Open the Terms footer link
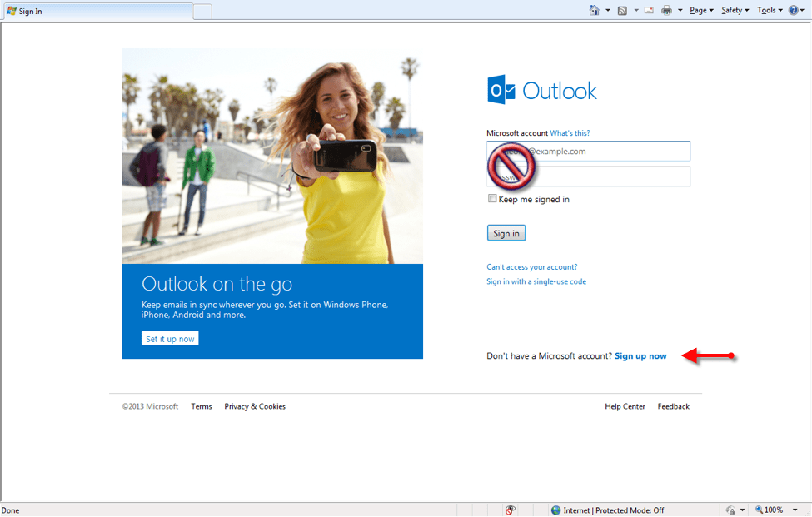 pos(202,407)
